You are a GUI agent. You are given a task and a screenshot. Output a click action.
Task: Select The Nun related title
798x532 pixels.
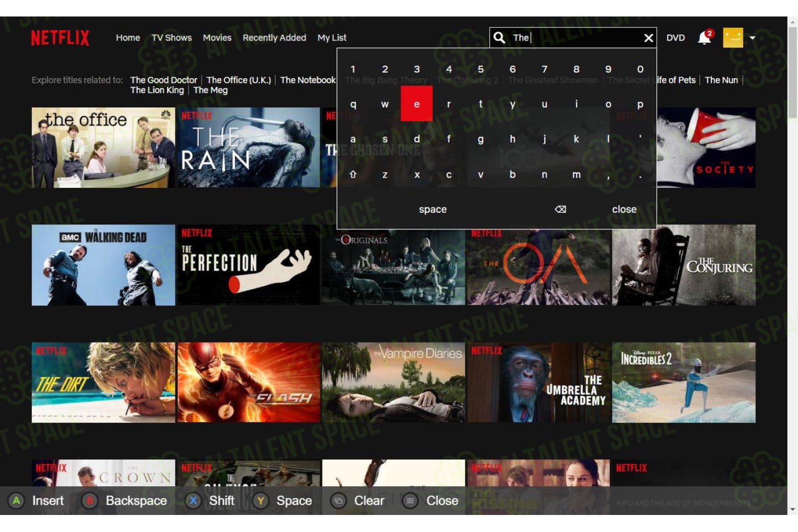(721, 80)
